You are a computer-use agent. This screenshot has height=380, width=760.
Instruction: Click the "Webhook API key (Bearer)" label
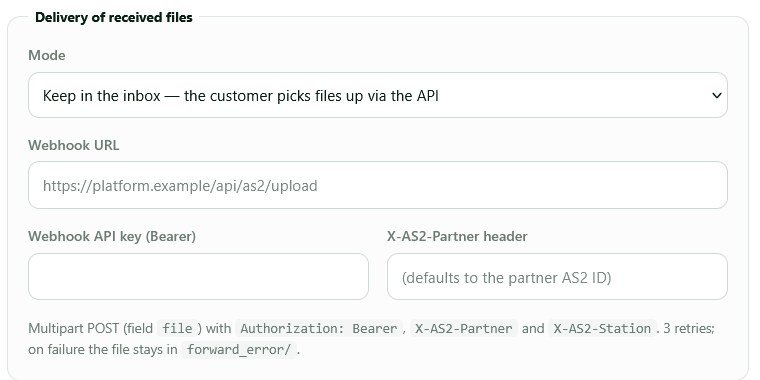click(x=112, y=237)
